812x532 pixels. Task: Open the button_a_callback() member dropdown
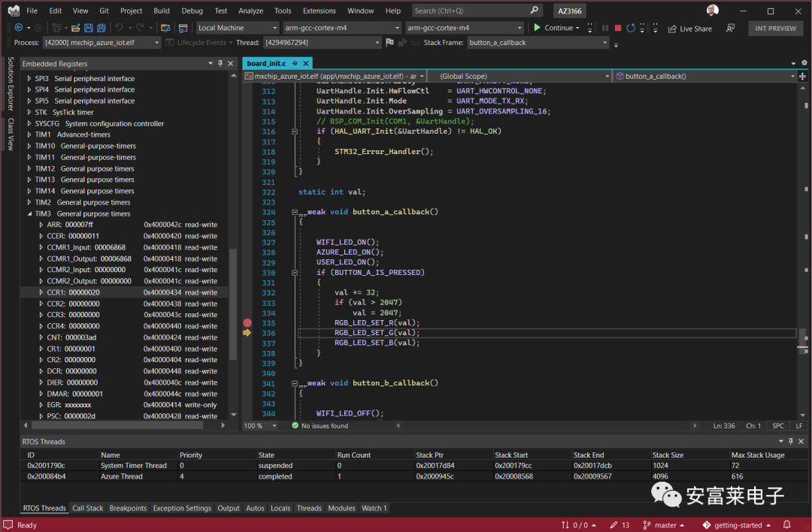[704, 76]
